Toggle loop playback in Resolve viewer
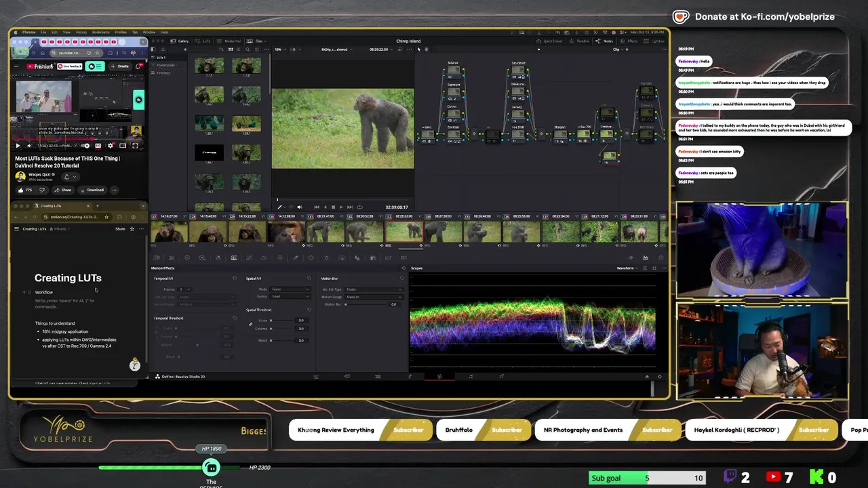The width and height of the screenshot is (868, 488). click(360, 207)
